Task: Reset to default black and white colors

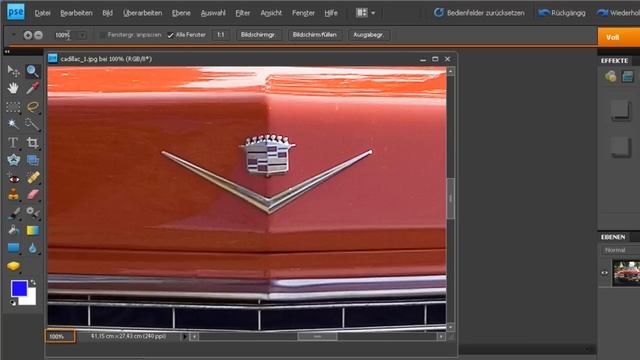Action: [13, 302]
